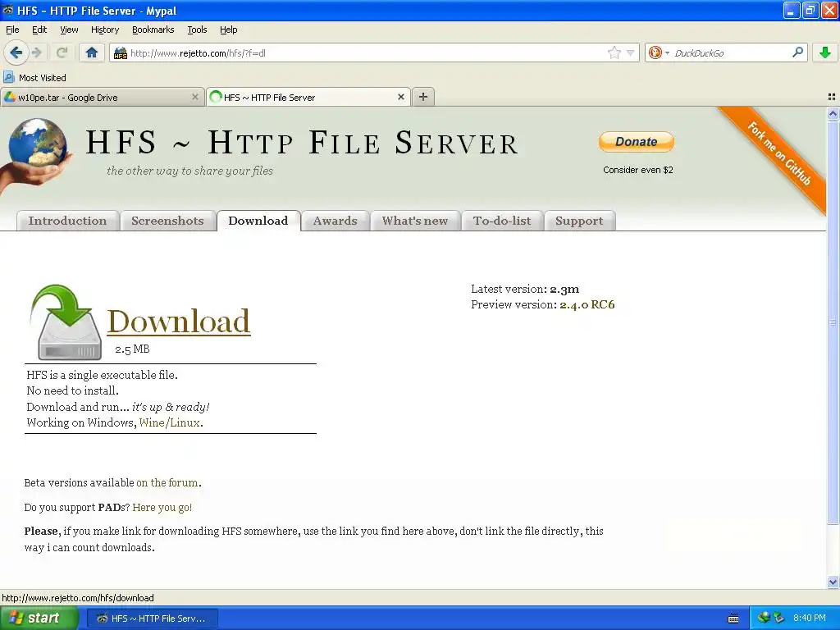
Task: Click the 8:40 PM clock
Action: coord(810,619)
